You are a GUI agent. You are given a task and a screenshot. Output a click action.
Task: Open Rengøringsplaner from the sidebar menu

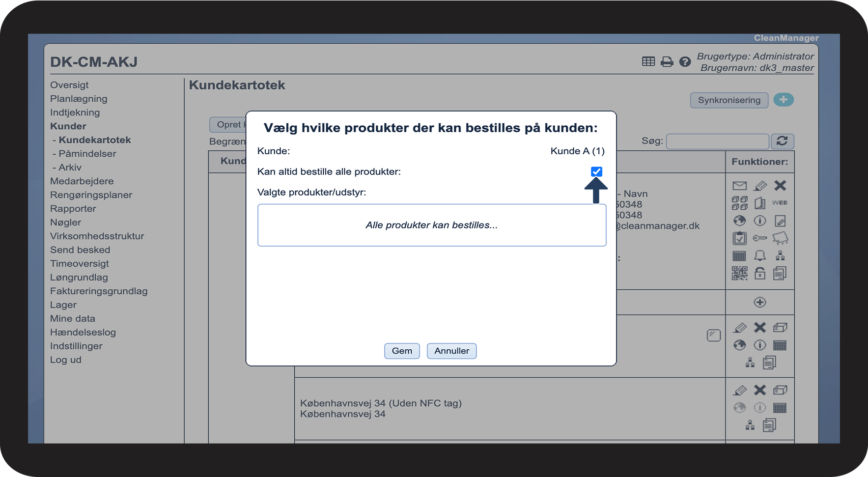pyautogui.click(x=91, y=195)
